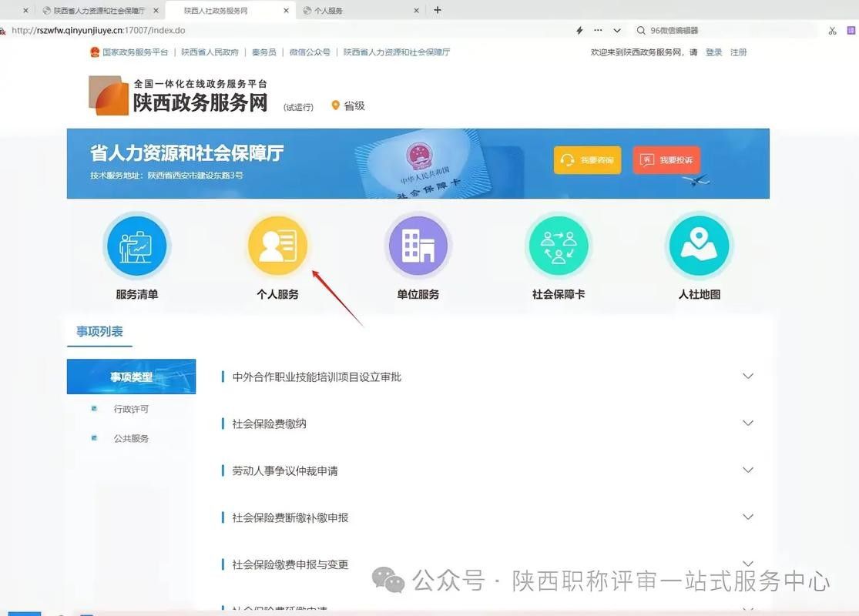Click the 中外合作职业技能培训项目设立审批 item text
The image size is (859, 616).
317,377
